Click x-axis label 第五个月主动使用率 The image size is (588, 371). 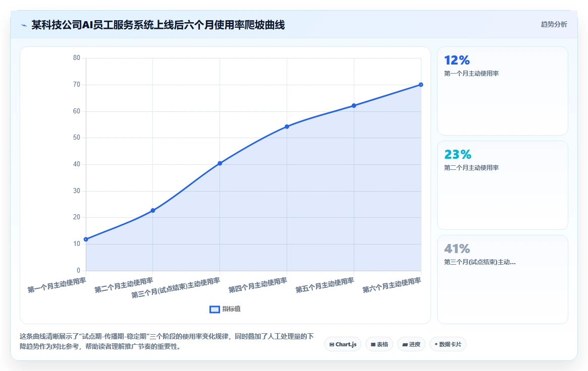click(x=325, y=285)
